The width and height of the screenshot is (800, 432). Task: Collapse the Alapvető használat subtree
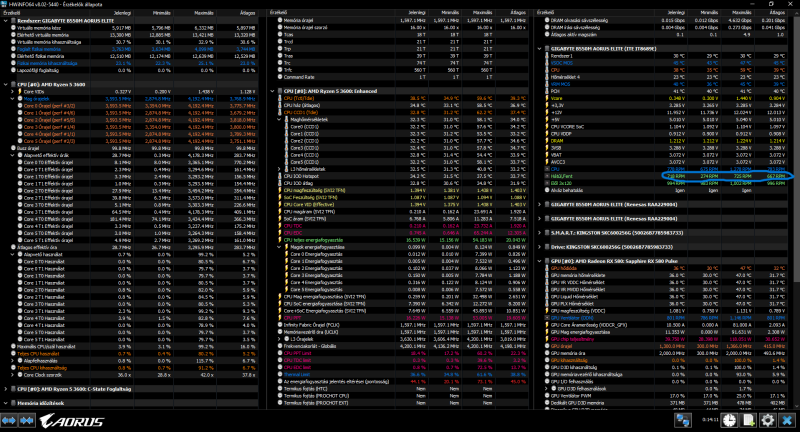point(13,255)
